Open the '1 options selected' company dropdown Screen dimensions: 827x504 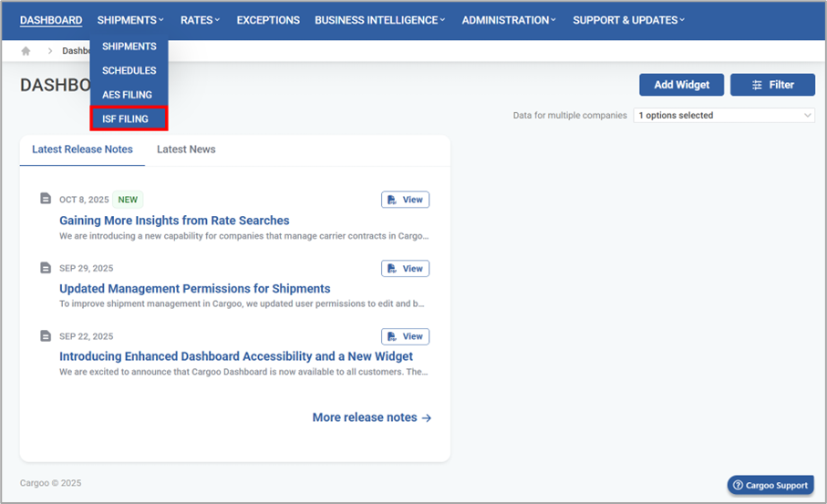(724, 115)
